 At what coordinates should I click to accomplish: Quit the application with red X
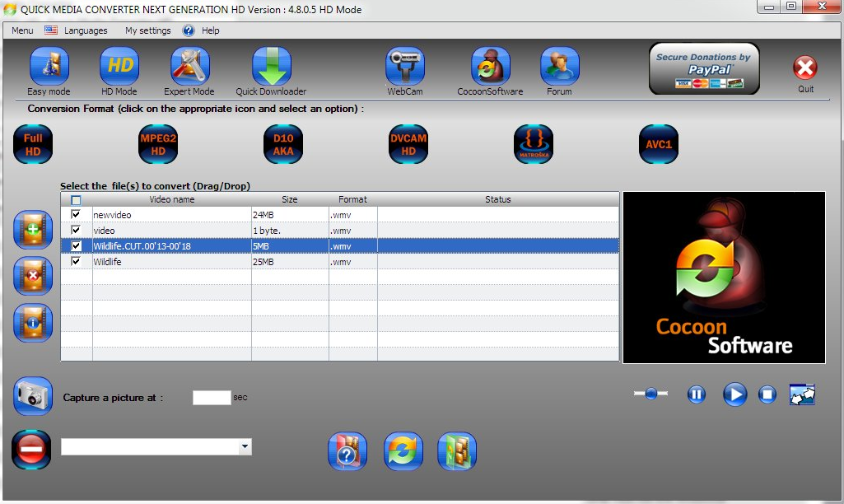805,68
